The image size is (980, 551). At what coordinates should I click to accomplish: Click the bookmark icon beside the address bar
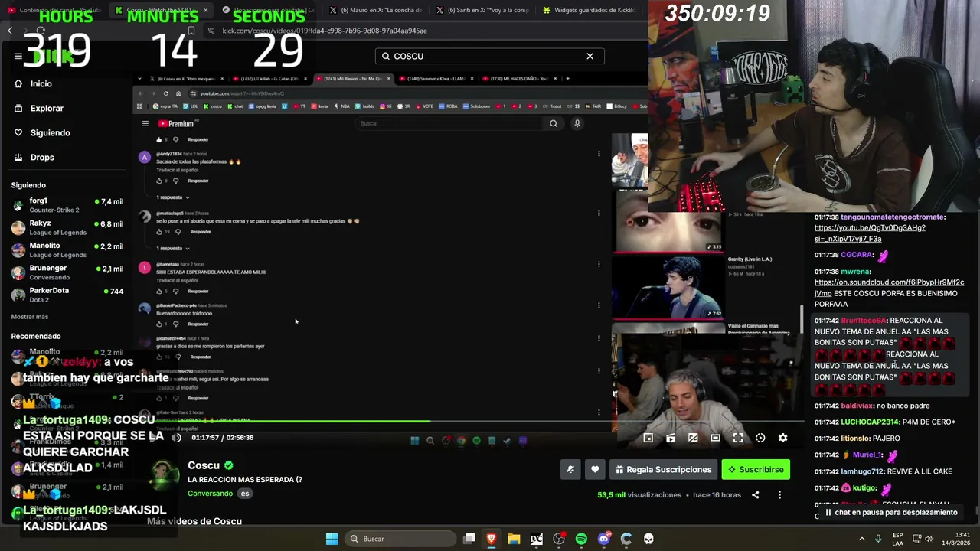191,31
